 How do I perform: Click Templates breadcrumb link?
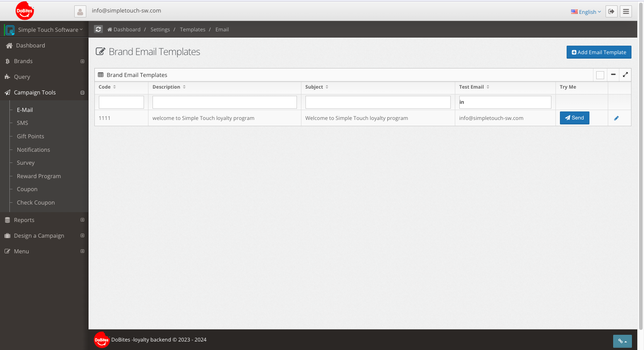193,30
